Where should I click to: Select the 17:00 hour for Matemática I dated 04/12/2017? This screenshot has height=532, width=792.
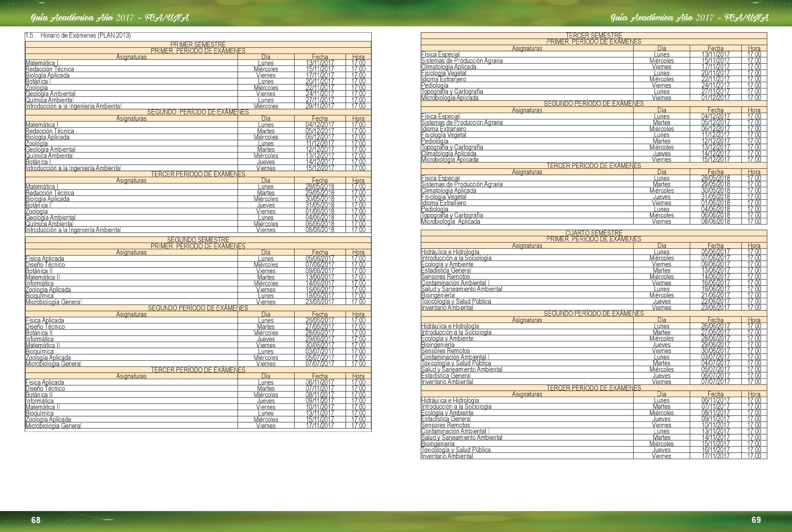click(x=358, y=125)
